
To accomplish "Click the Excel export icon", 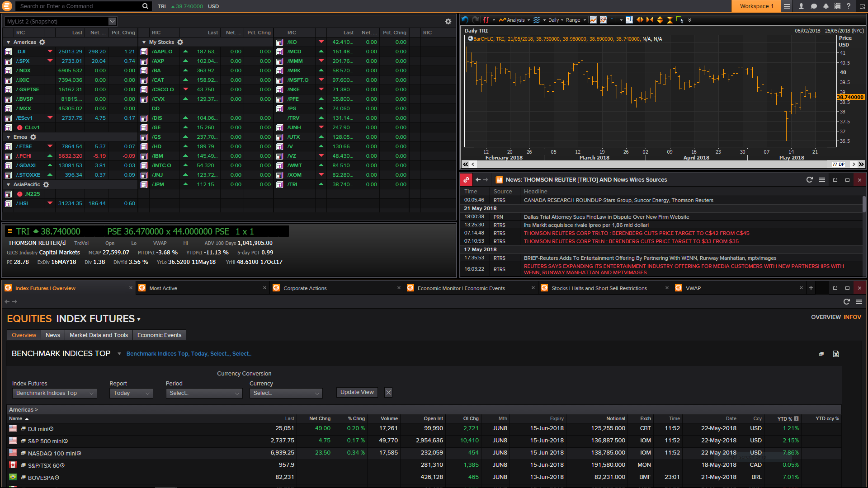I will (x=836, y=354).
